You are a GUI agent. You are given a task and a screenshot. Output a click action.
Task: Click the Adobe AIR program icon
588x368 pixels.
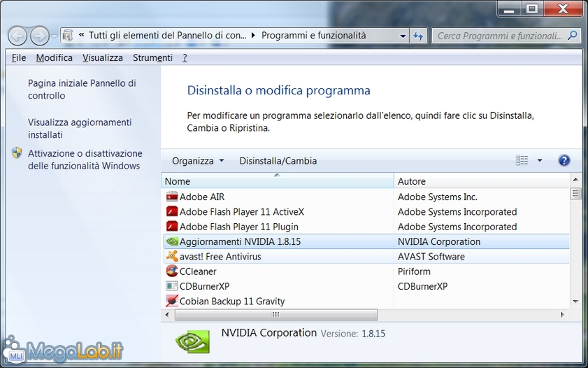[x=172, y=197]
